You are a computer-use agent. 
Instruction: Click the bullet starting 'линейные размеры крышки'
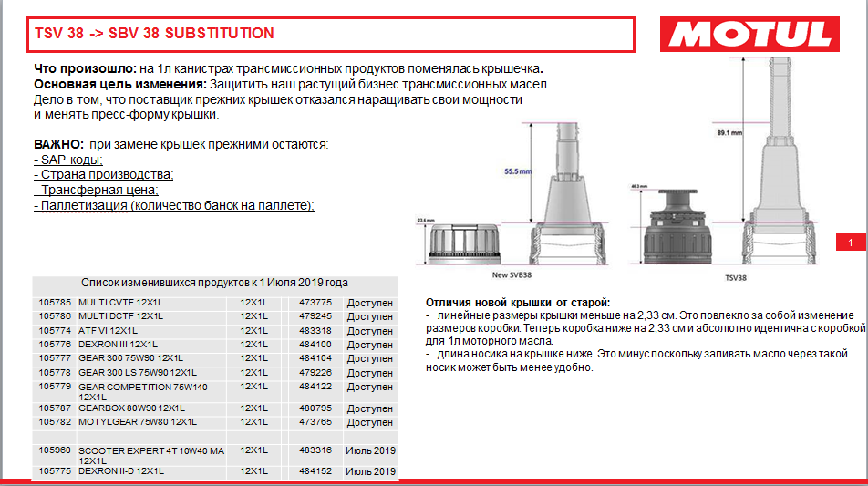[646, 327]
